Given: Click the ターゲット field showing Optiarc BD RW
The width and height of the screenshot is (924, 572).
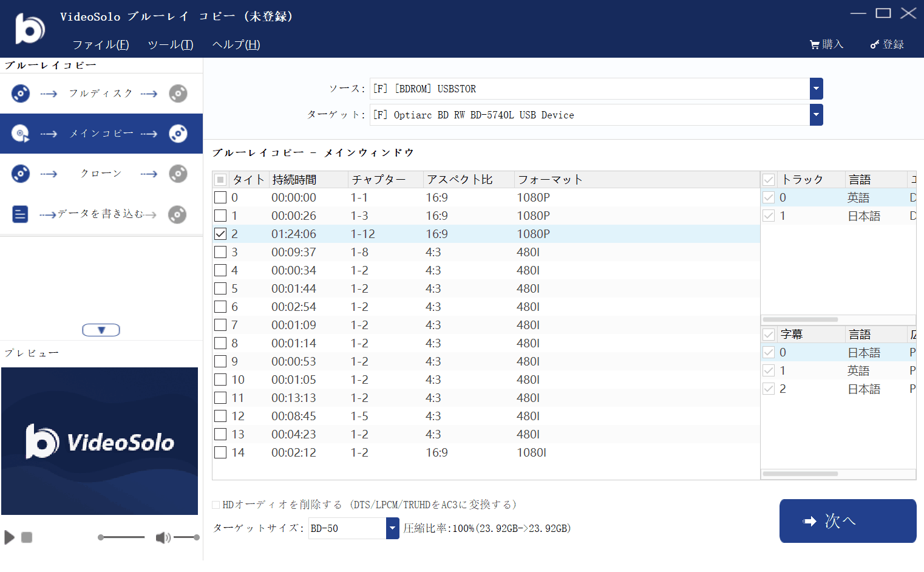Looking at the screenshot, I should pyautogui.click(x=589, y=115).
